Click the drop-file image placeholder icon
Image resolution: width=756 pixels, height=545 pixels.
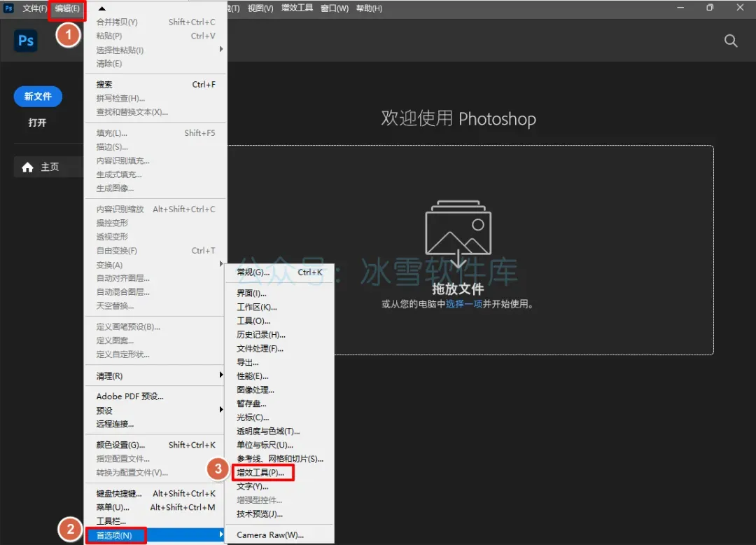pyautogui.click(x=458, y=235)
